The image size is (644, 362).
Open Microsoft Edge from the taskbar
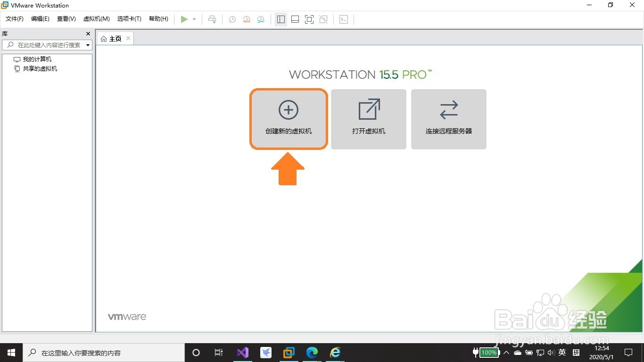(x=312, y=353)
